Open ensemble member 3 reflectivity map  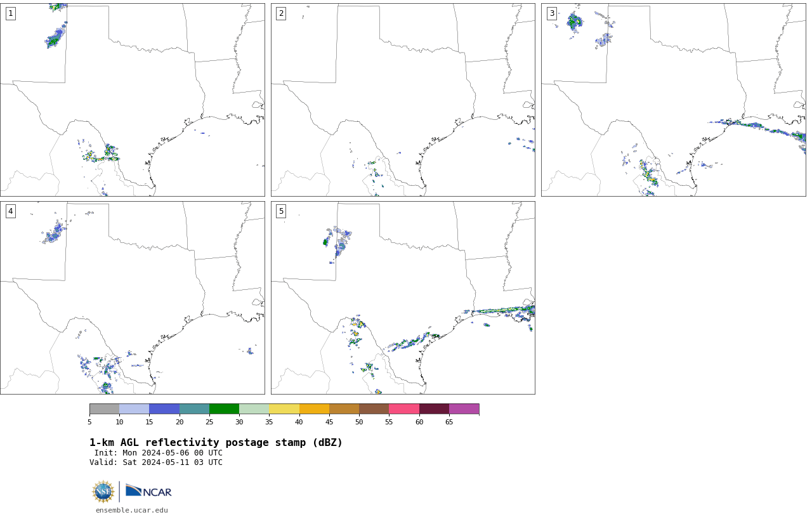(674, 100)
